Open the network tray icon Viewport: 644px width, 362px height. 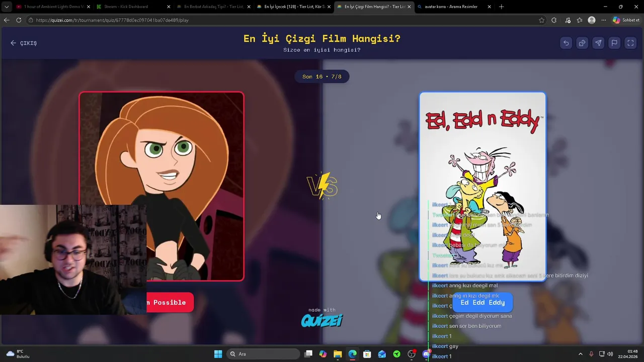tap(602, 354)
